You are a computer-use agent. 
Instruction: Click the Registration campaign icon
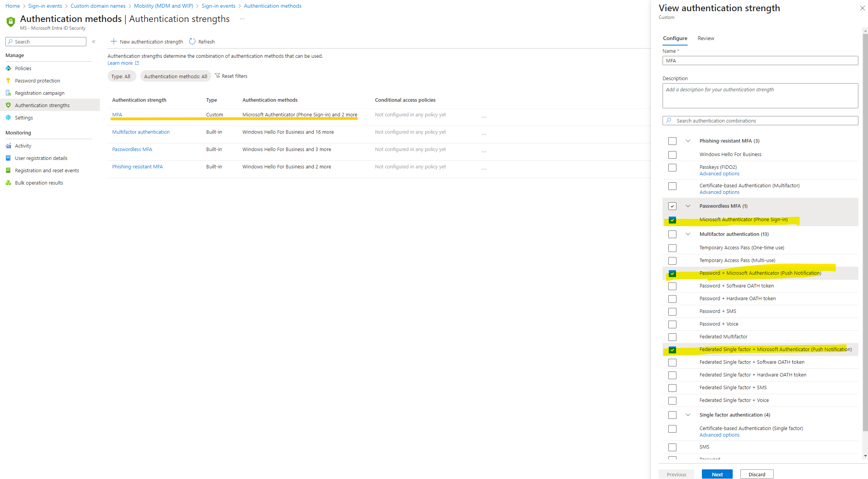[x=8, y=93]
